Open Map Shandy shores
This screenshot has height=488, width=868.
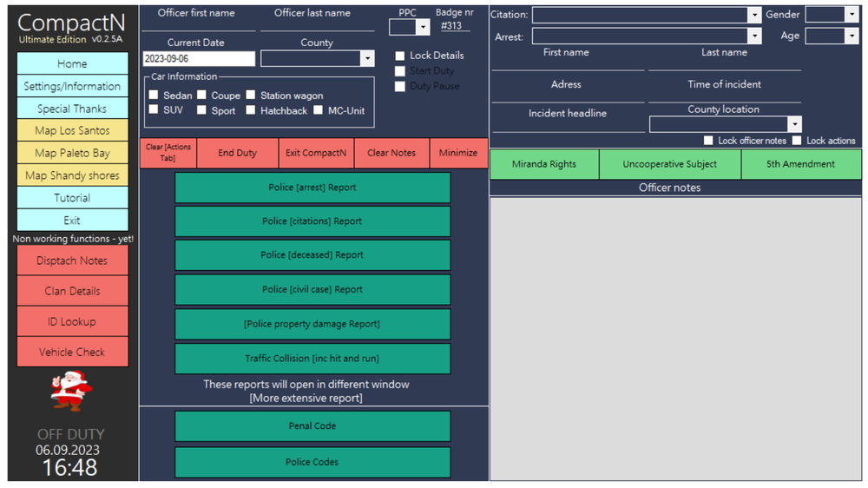73,175
